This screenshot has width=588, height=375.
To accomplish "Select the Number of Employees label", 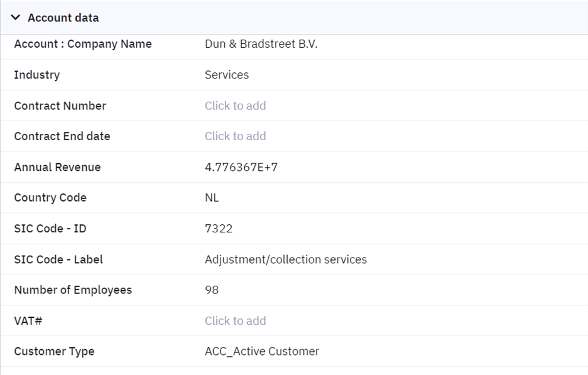I will [73, 290].
